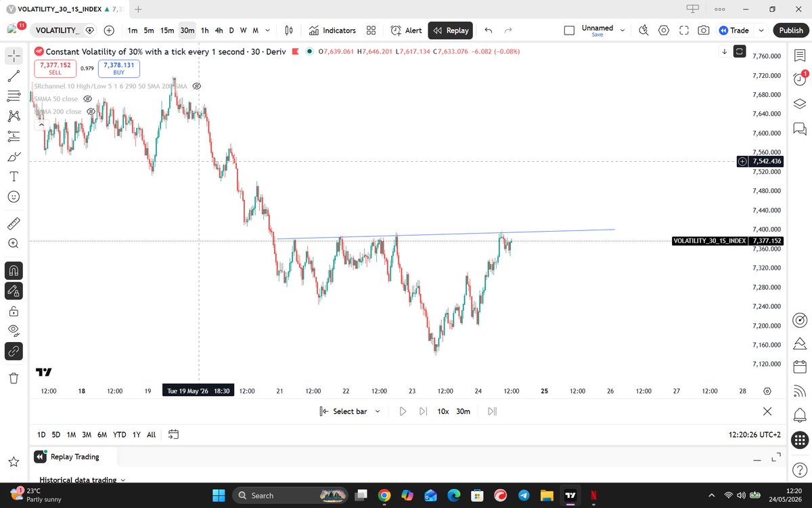The width and height of the screenshot is (812, 508).
Task: Open the candlestick chart type menu
Action: [x=289, y=30]
